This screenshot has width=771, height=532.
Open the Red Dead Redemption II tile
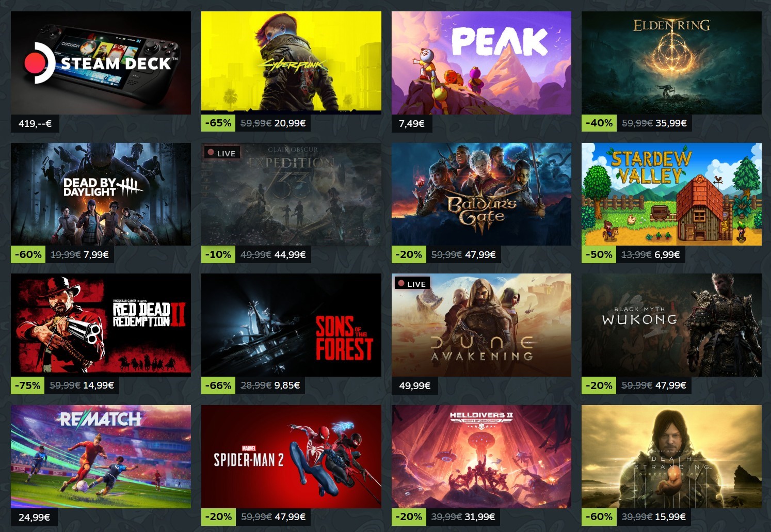point(101,325)
